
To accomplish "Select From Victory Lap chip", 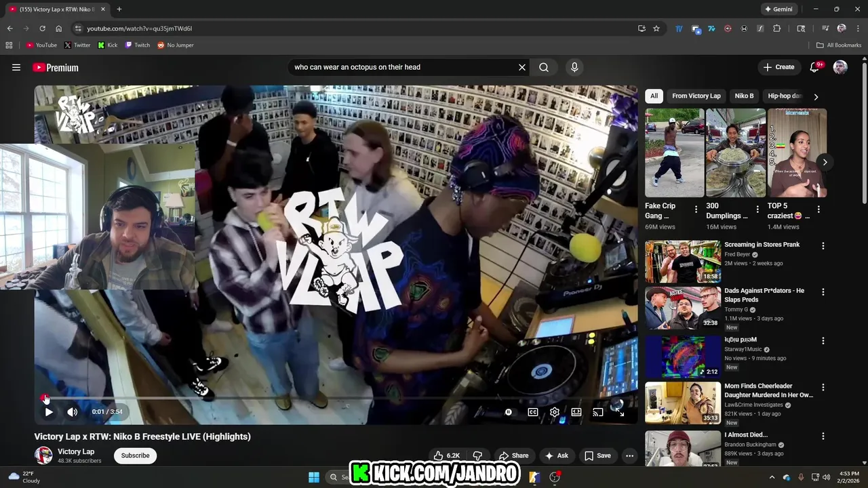I will point(696,96).
